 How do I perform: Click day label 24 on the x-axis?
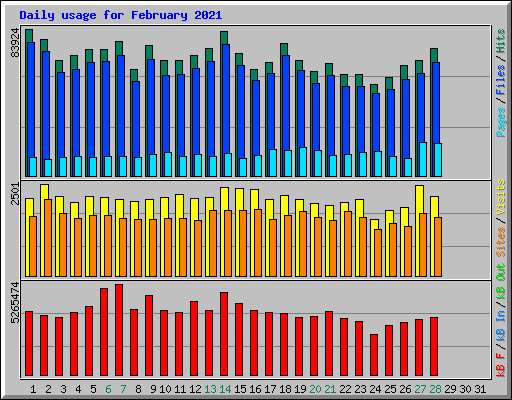375,389
